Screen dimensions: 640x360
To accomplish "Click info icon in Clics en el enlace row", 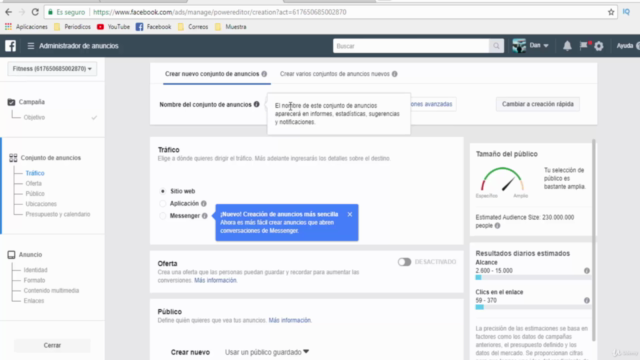I will pyautogui.click(x=587, y=300).
